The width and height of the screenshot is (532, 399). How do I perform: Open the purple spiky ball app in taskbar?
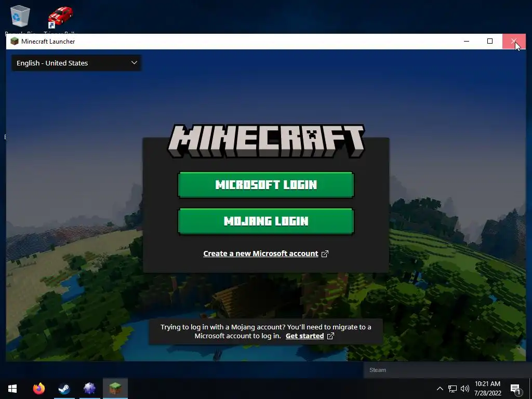(89, 389)
